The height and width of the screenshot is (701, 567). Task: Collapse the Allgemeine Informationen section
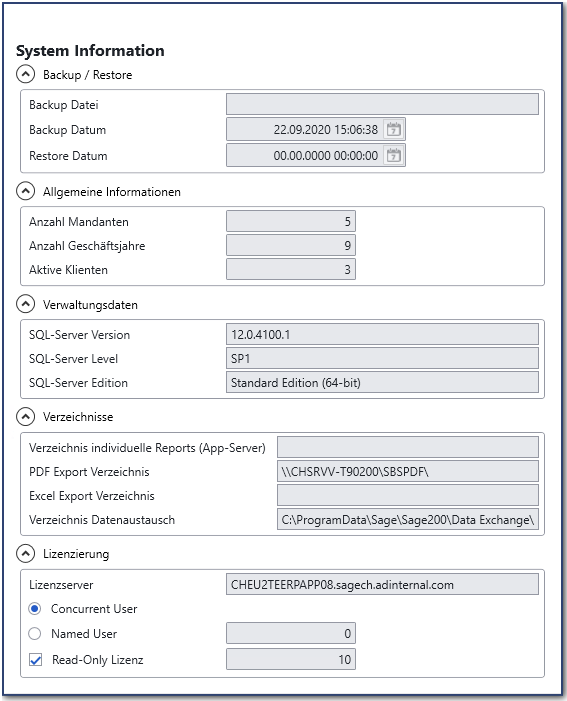coord(25,191)
